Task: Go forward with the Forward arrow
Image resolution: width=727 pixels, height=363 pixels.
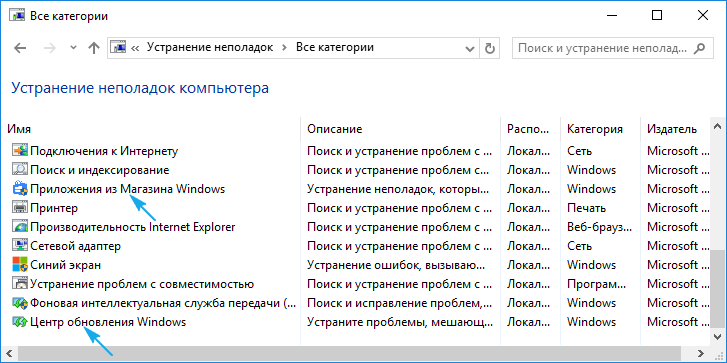Action: pos(49,48)
